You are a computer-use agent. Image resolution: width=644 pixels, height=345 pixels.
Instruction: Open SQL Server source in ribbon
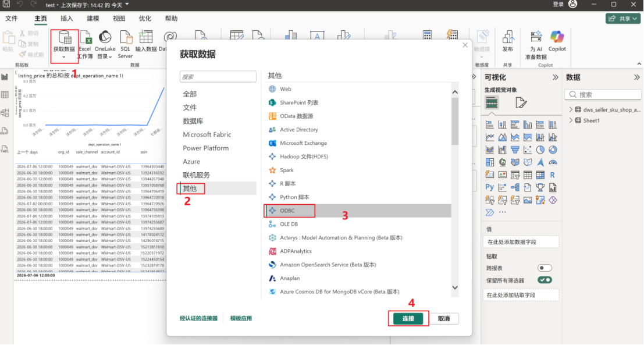pyautogui.click(x=125, y=44)
